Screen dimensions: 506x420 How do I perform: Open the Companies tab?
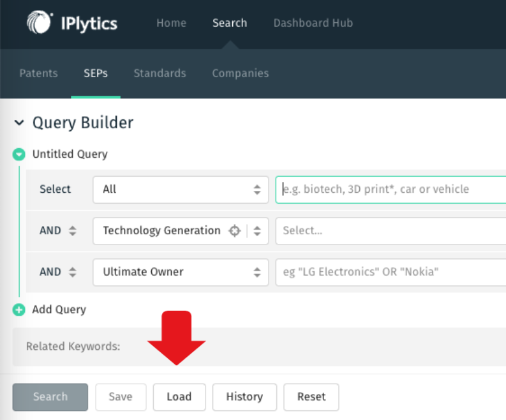(x=241, y=73)
